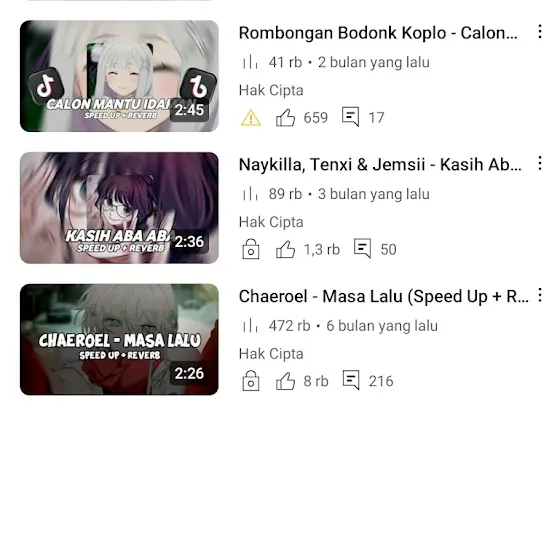The height and width of the screenshot is (560, 560).
Task: View analytics bars icon next to 472 rb
Action: click(250, 326)
